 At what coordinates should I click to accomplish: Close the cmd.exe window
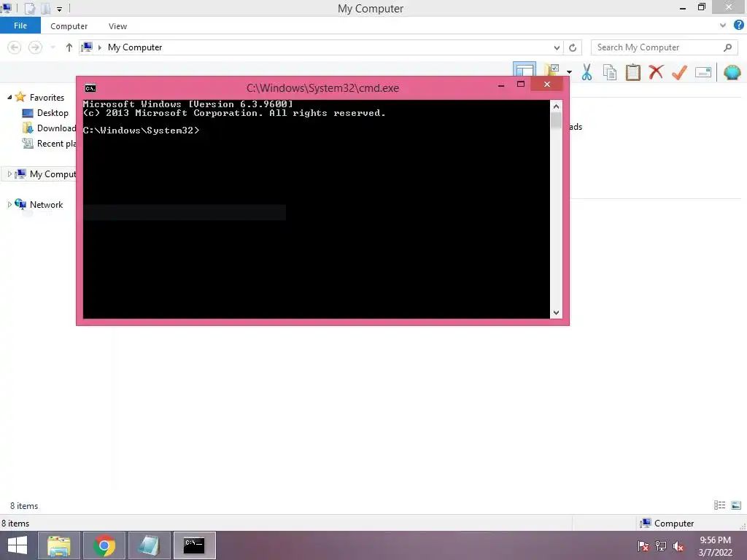click(547, 85)
